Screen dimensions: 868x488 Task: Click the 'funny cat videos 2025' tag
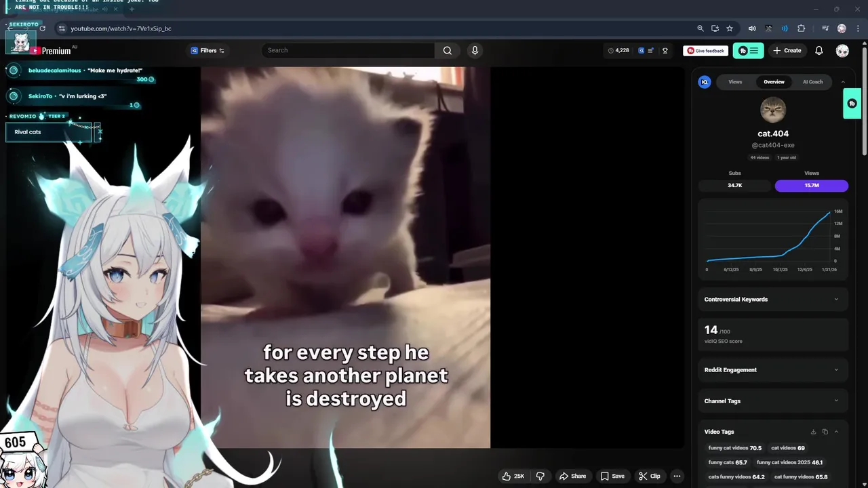[789, 462]
